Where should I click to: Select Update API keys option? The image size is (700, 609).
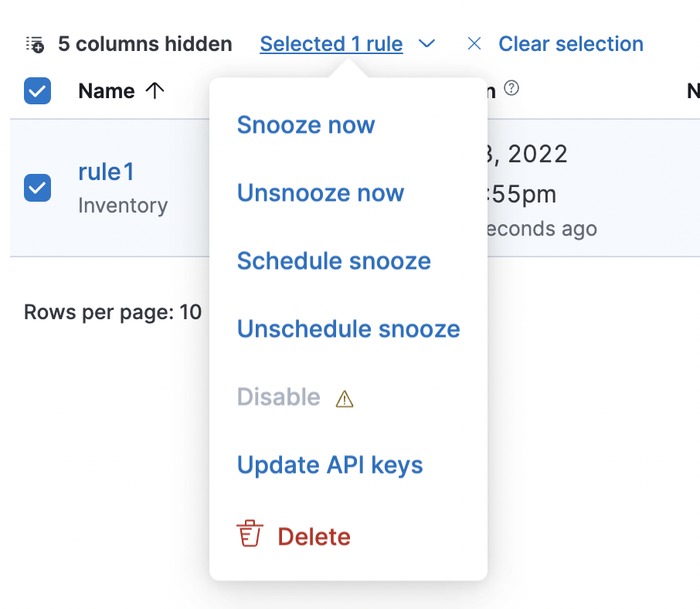(x=329, y=464)
